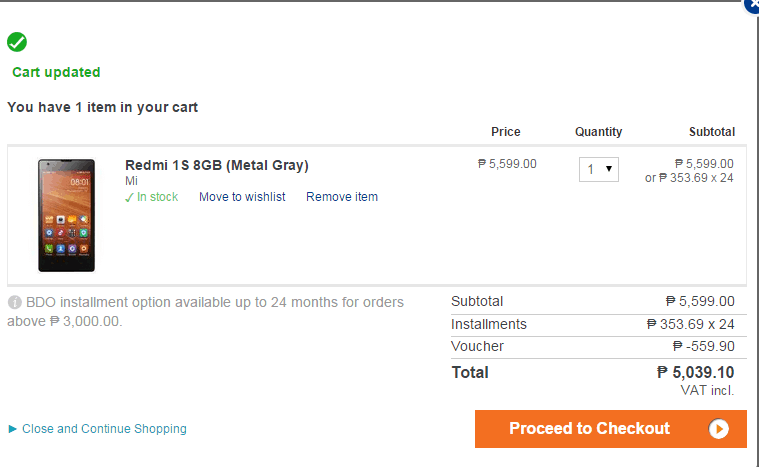This screenshot has width=759, height=467.
Task: Click the Redmi 1S phone thumbnail image
Action: point(66,215)
